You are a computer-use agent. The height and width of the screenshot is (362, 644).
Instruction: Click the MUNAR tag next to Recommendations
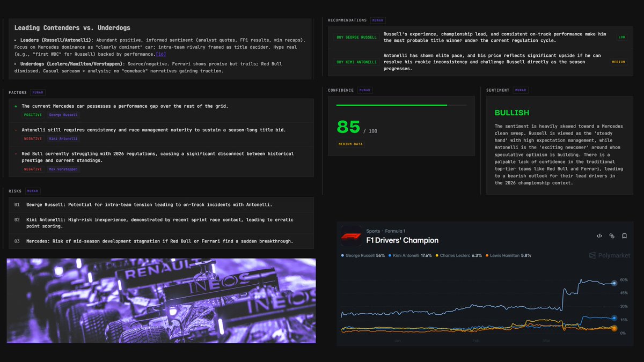(378, 20)
